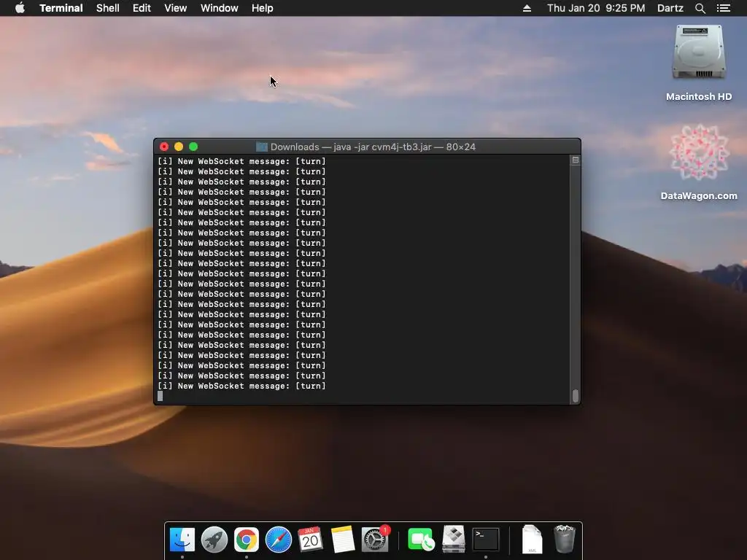Image resolution: width=747 pixels, height=560 pixels.
Task: Click the first WebSocket message line
Action: click(241, 161)
